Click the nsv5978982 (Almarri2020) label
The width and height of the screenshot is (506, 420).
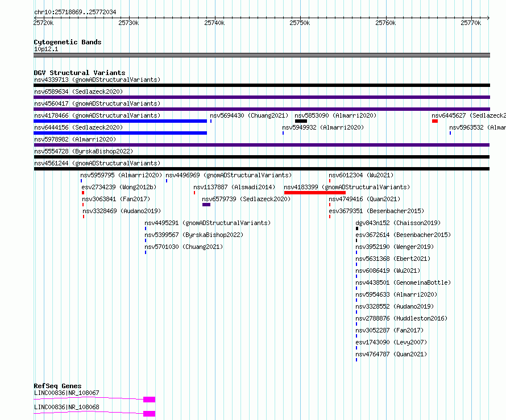(x=75, y=139)
